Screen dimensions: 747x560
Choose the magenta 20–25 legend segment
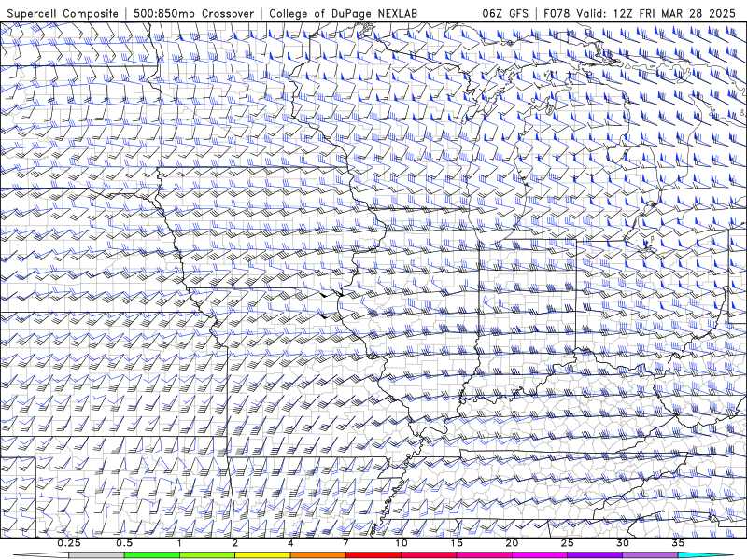coord(540,555)
